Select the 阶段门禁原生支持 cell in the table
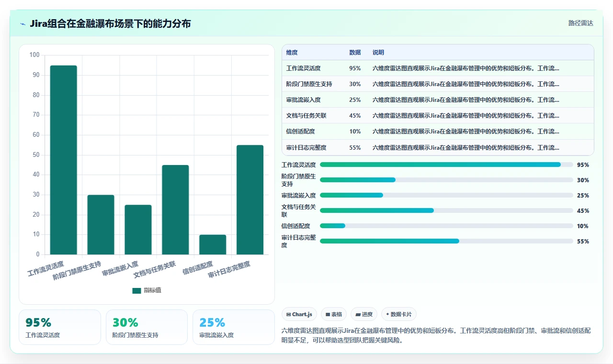 314,84
